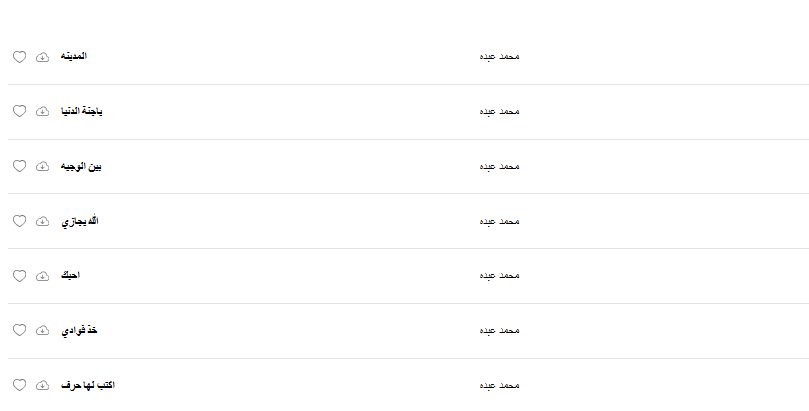Open the song title بين الوجيه
The width and height of the screenshot is (809, 411).
[81, 166]
